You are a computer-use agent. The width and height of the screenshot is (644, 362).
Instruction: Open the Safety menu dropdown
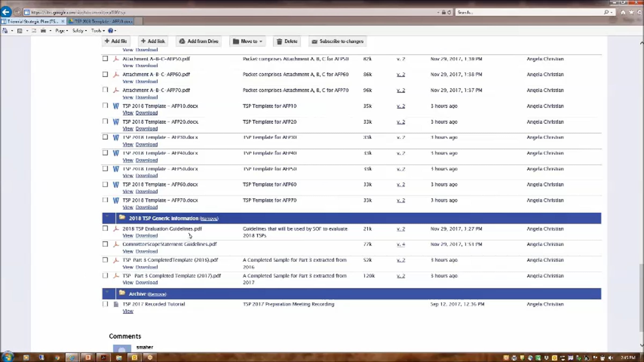coord(79,31)
